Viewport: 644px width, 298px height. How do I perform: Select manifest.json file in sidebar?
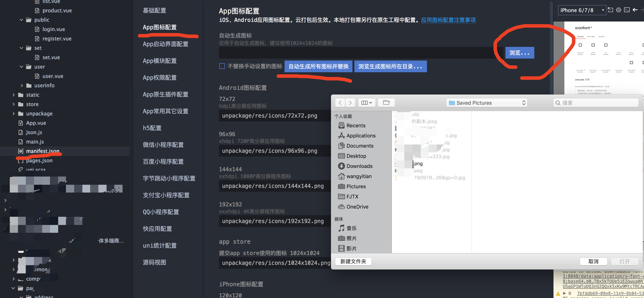[42, 151]
